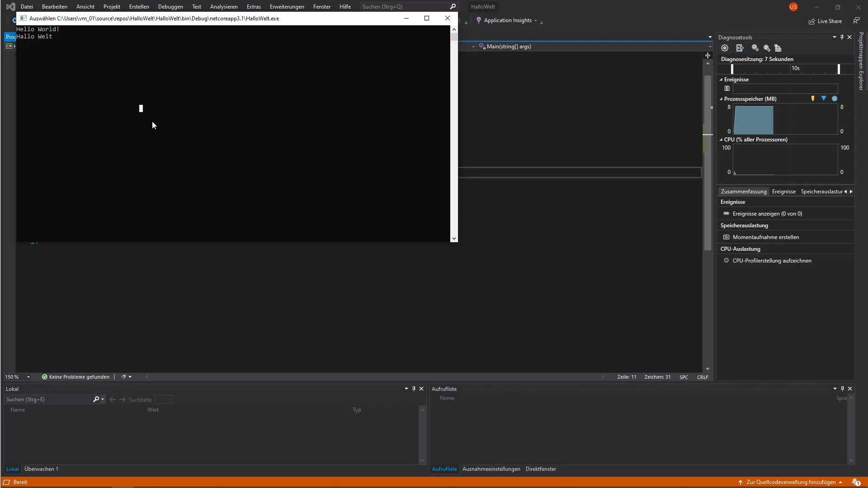Click the notifications icon in status bar
The height and width of the screenshot is (488, 868).
tap(856, 482)
